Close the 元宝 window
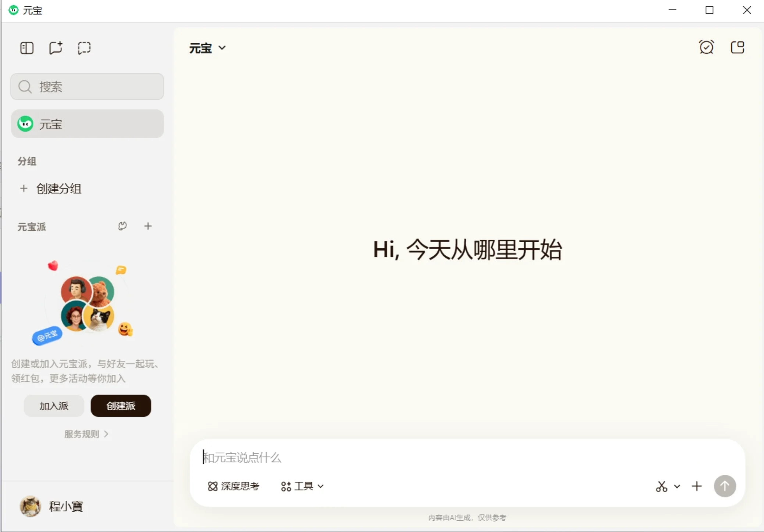764x532 pixels. pyautogui.click(x=747, y=10)
